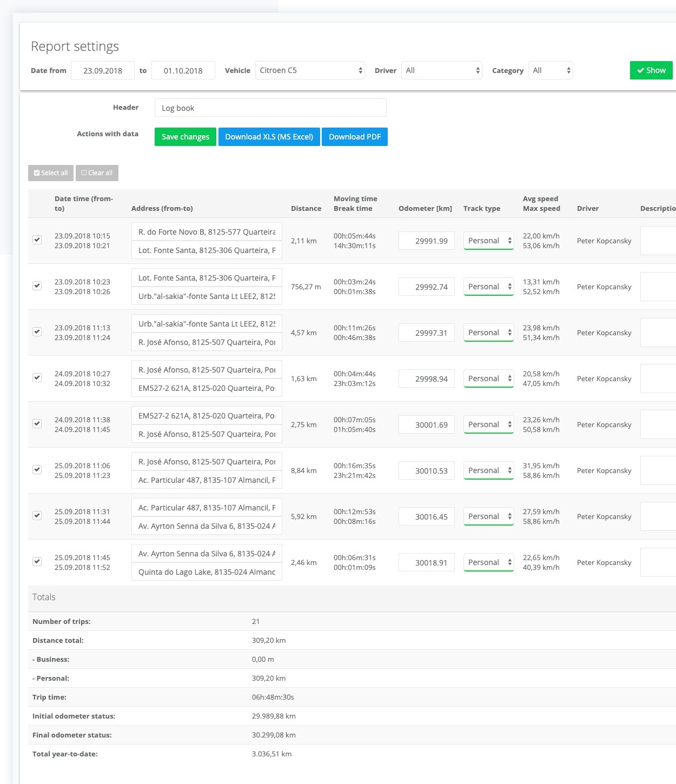Edit from-address R. do Forte Novo B

click(207, 231)
